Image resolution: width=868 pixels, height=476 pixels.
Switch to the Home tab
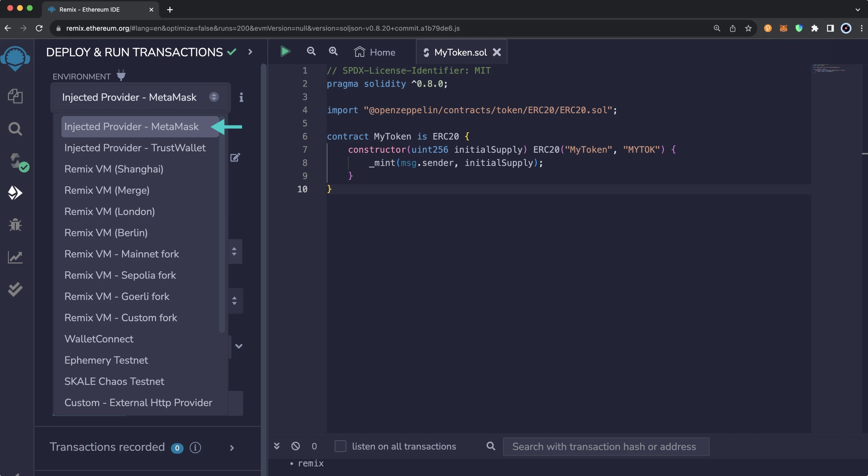point(374,52)
